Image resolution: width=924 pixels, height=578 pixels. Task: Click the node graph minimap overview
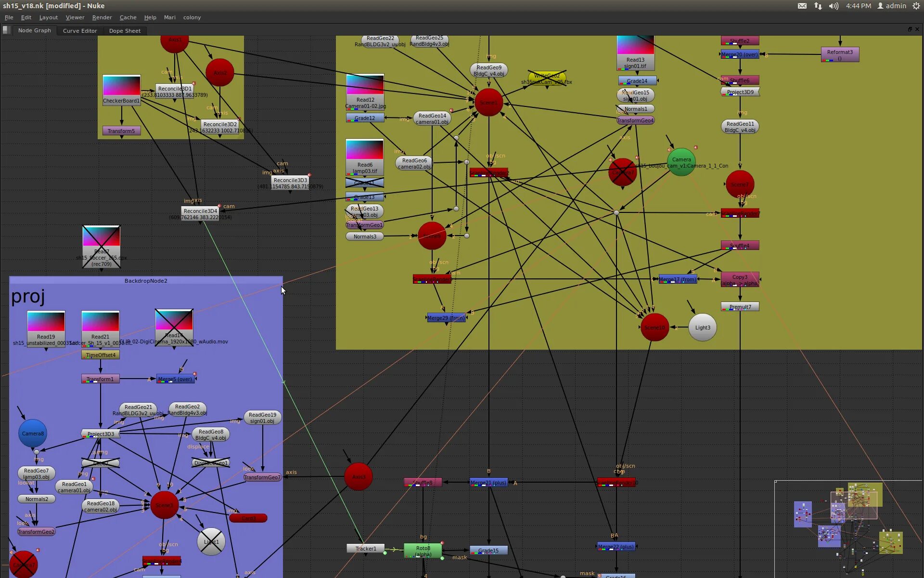pos(848,529)
